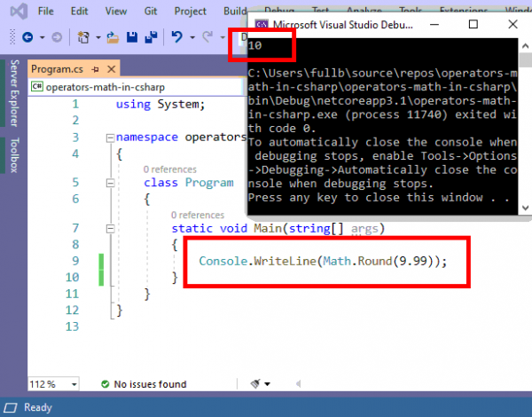Close the Program.cs tab with X

[112, 68]
